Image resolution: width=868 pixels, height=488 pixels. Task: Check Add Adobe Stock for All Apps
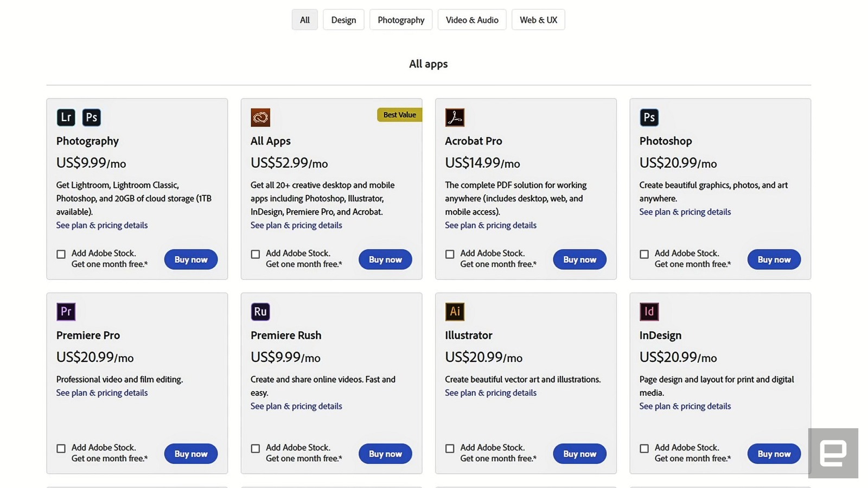pos(256,254)
